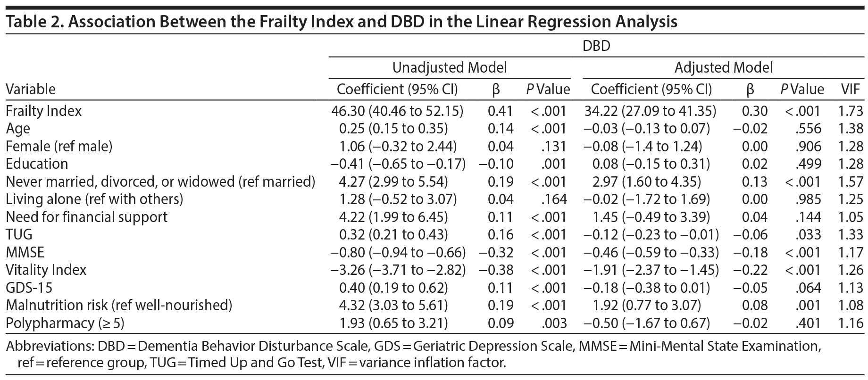Click the Need for financial support label
Screen dimensions: 868x380
(86, 217)
